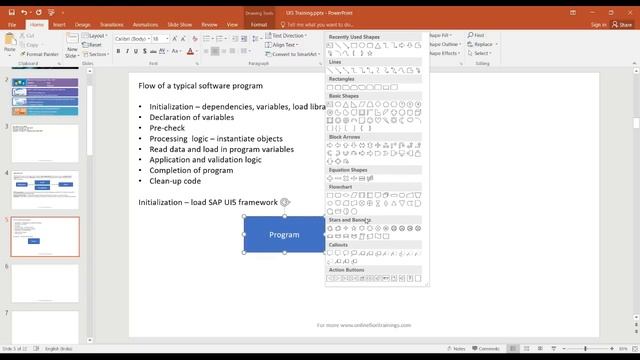Switch to Reading View in status bar
The height and width of the screenshot is (360, 640).
click(x=540, y=349)
